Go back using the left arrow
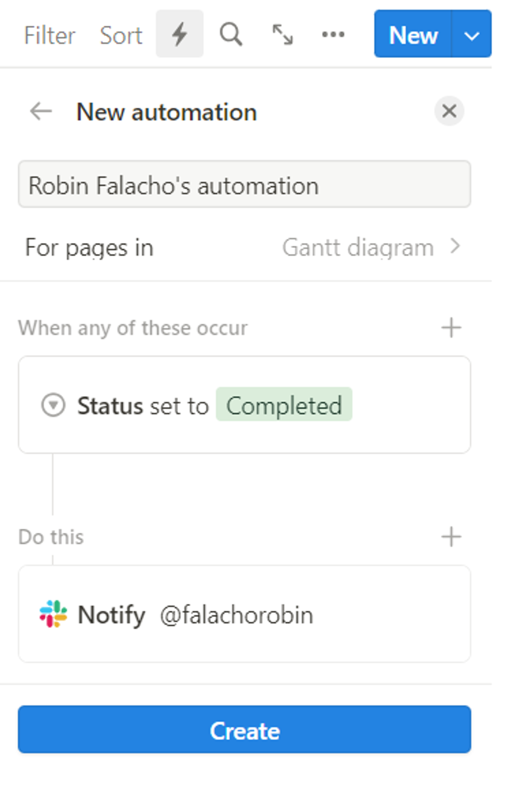 point(41,111)
